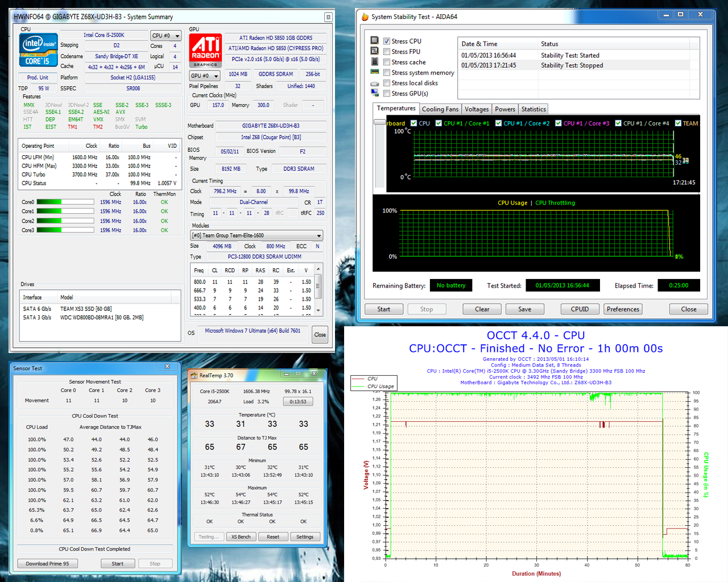Click the memory timings table scroll-down arrow
Viewport: 728px width, 582px height.
tap(318, 310)
